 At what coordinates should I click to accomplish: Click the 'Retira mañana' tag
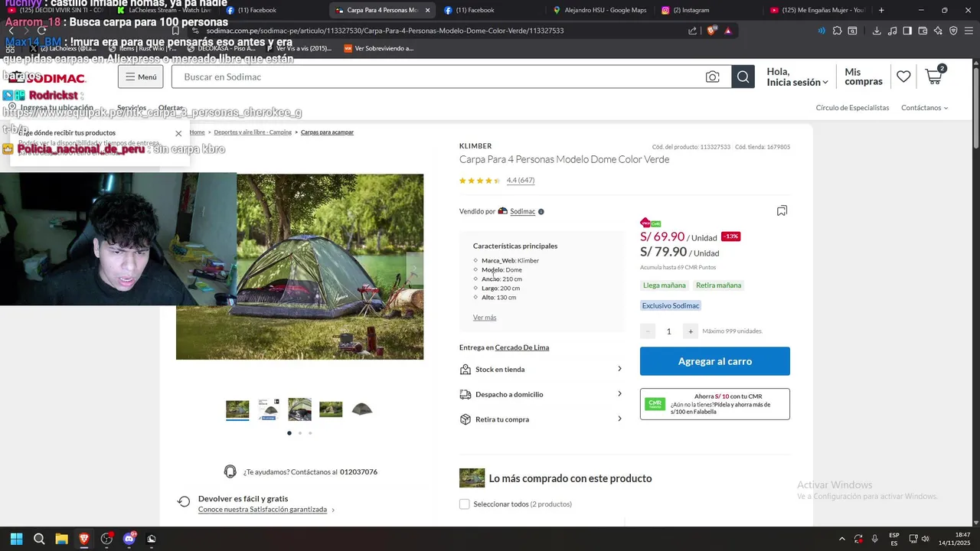click(718, 285)
